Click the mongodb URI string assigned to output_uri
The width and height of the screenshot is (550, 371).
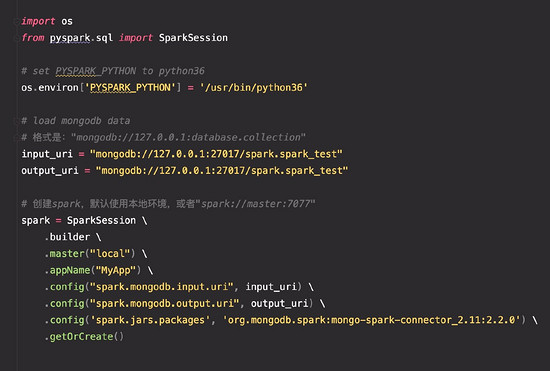[222, 171]
